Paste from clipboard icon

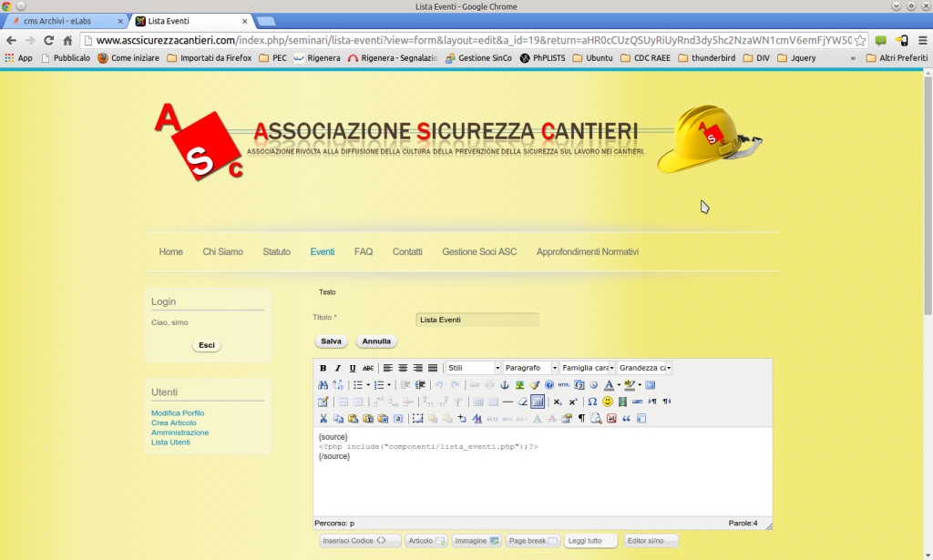click(x=353, y=419)
